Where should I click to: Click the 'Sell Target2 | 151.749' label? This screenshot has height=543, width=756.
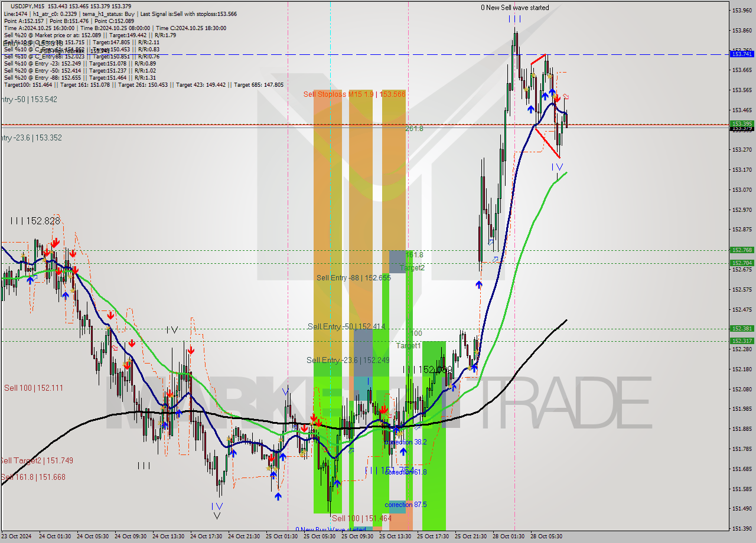click(37, 460)
